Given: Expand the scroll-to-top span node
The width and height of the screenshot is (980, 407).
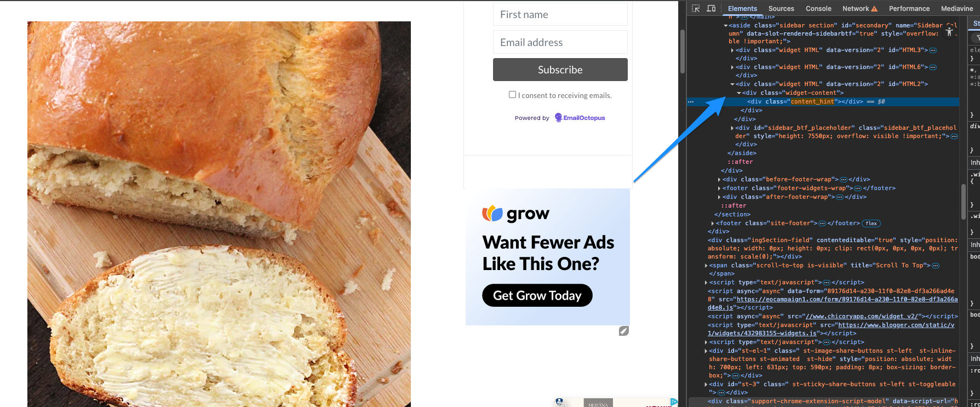Looking at the screenshot, I should tap(706, 266).
